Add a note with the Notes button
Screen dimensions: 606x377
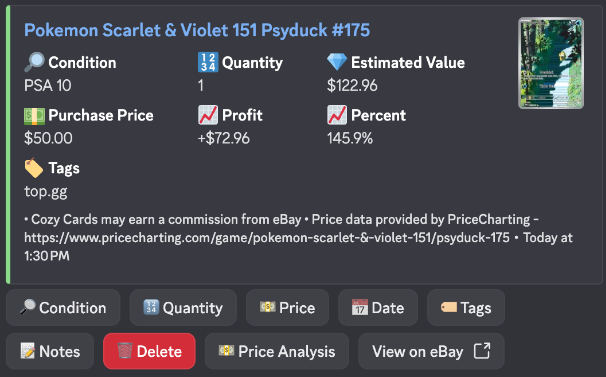pyautogui.click(x=50, y=351)
